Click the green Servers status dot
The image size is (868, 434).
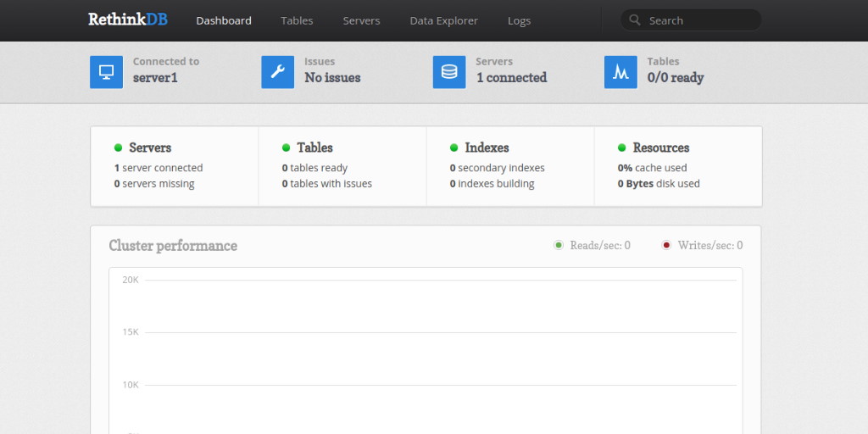click(118, 147)
